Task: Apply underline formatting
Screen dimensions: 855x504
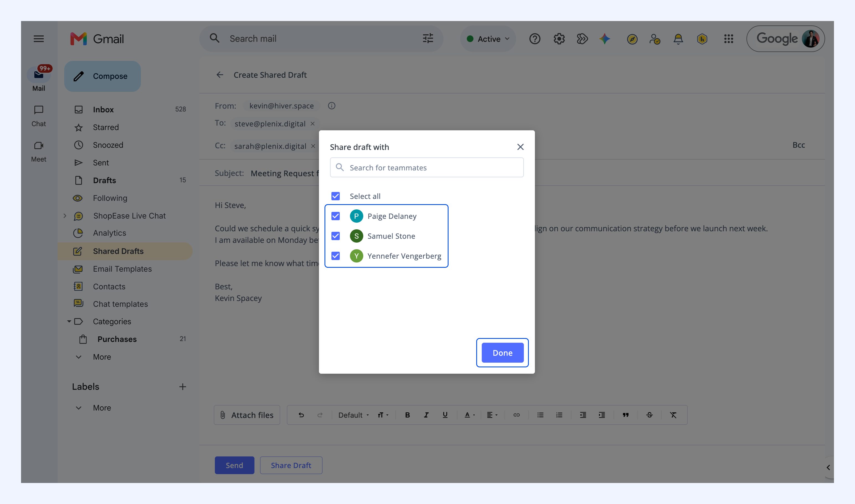Action: pyautogui.click(x=445, y=415)
